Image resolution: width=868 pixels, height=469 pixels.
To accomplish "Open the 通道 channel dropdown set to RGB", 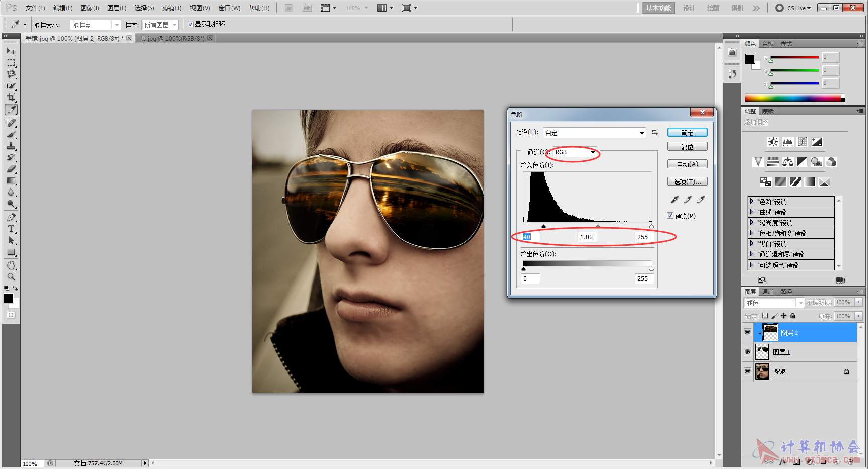I will [x=574, y=152].
